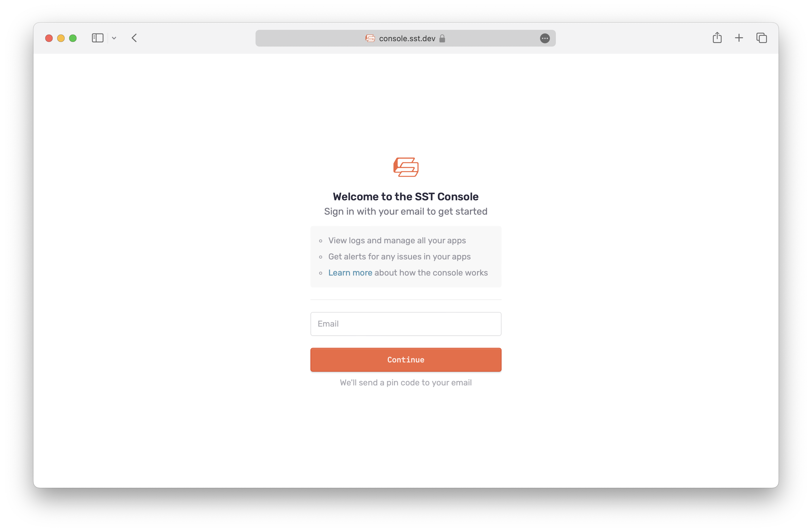This screenshot has width=812, height=532.
Task: Click the browser share/export icon
Action: [716, 38]
